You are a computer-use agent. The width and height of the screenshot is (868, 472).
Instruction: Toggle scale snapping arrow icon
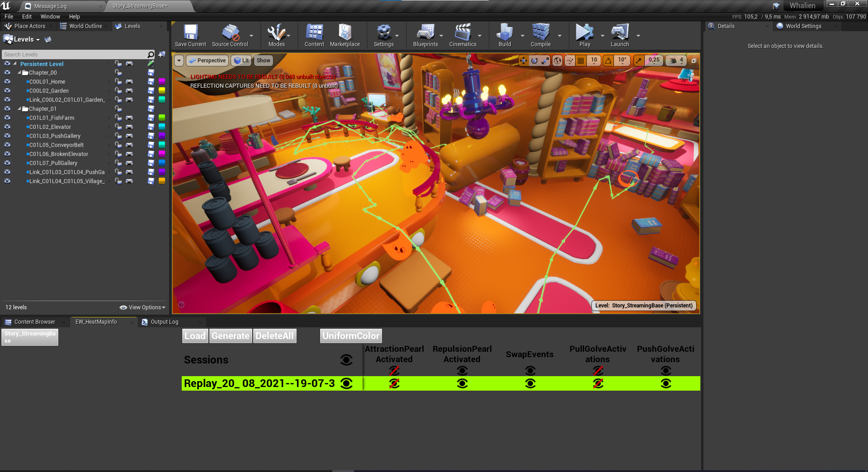(x=639, y=61)
